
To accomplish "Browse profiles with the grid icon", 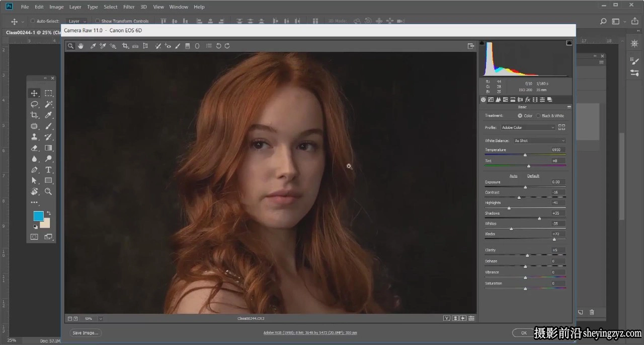I will tap(562, 127).
